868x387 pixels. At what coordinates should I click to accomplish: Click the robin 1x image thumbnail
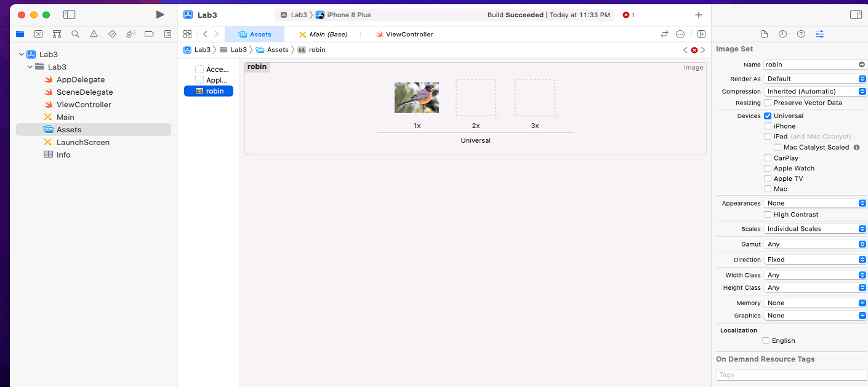coord(417,97)
